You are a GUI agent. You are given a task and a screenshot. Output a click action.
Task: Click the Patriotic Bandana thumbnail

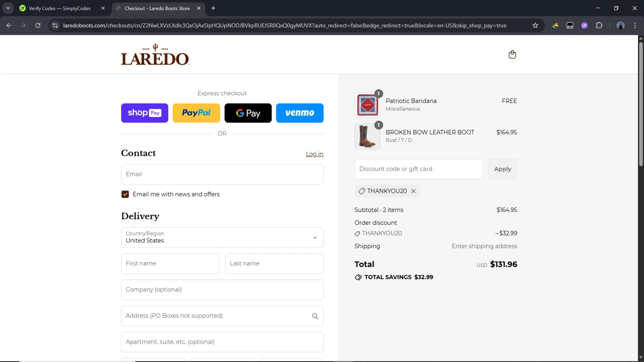pyautogui.click(x=368, y=105)
